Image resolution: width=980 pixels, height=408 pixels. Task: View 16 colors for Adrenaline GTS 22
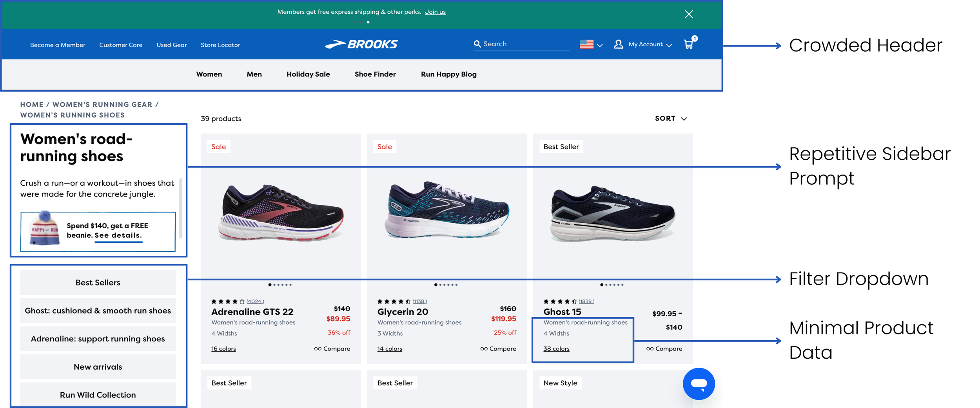223,348
